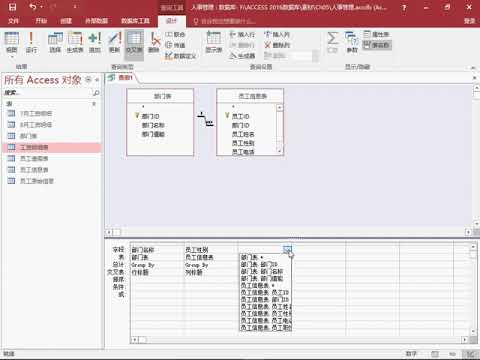Click 删除列 (Delete Columns) with red X

277,45
